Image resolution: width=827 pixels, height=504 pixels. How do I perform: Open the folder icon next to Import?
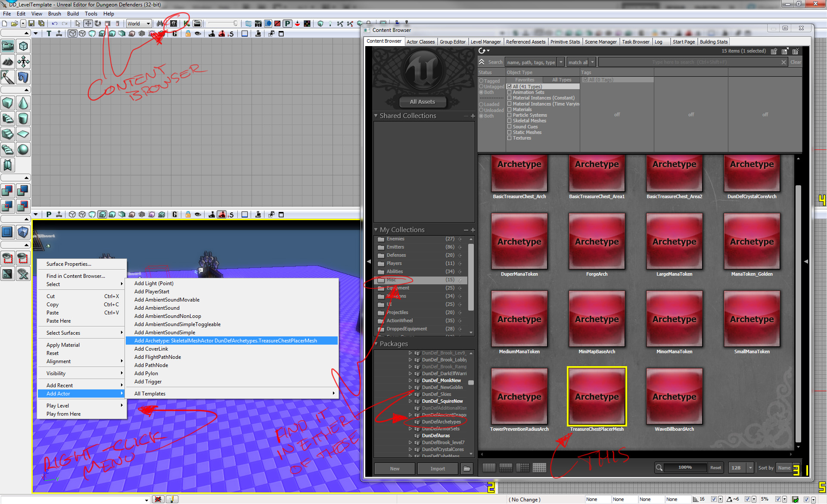466,469
